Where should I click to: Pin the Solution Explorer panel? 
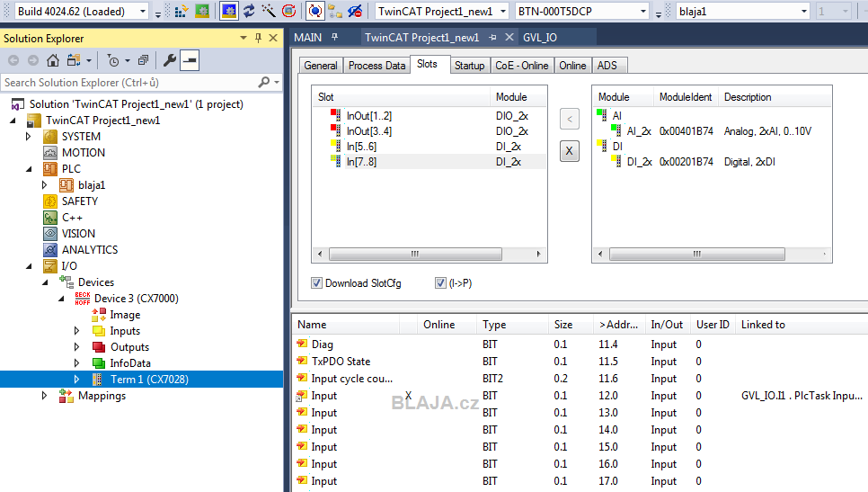[258, 38]
